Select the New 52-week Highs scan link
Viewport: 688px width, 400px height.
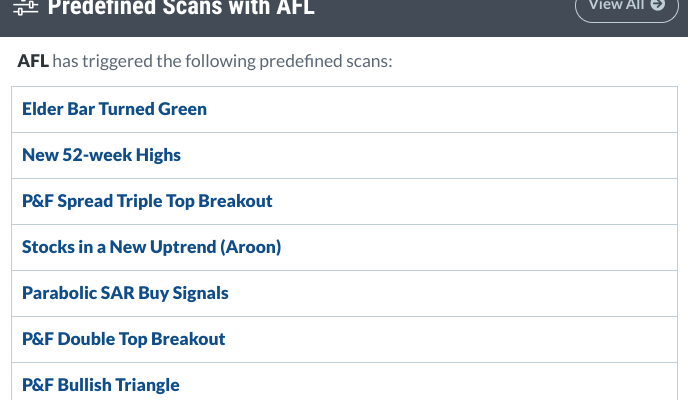point(101,155)
